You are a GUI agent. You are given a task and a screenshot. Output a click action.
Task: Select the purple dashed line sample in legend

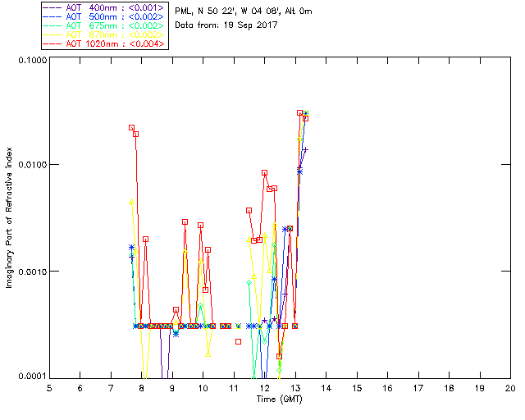coord(52,7)
